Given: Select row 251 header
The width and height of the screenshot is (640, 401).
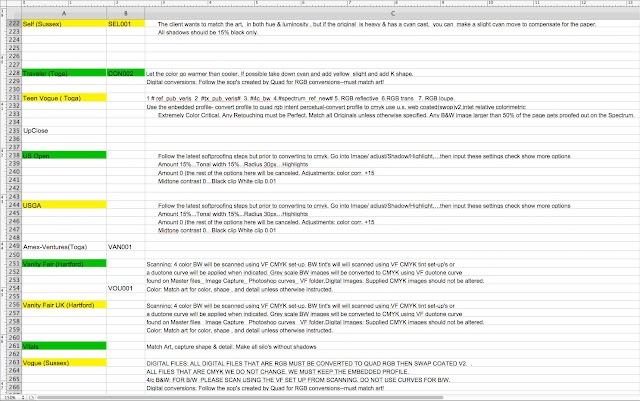Looking at the screenshot, I should (14, 264).
